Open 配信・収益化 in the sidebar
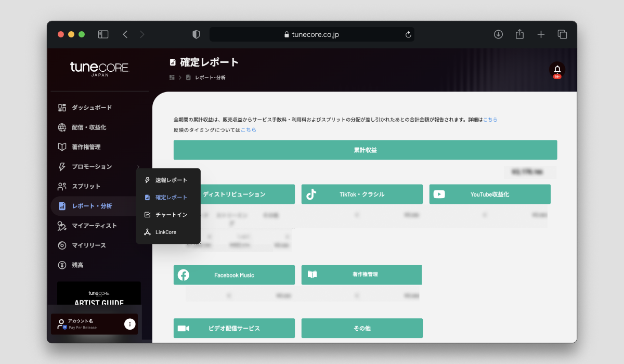Screen dimensions: 624x364 pyautogui.click(x=89, y=127)
